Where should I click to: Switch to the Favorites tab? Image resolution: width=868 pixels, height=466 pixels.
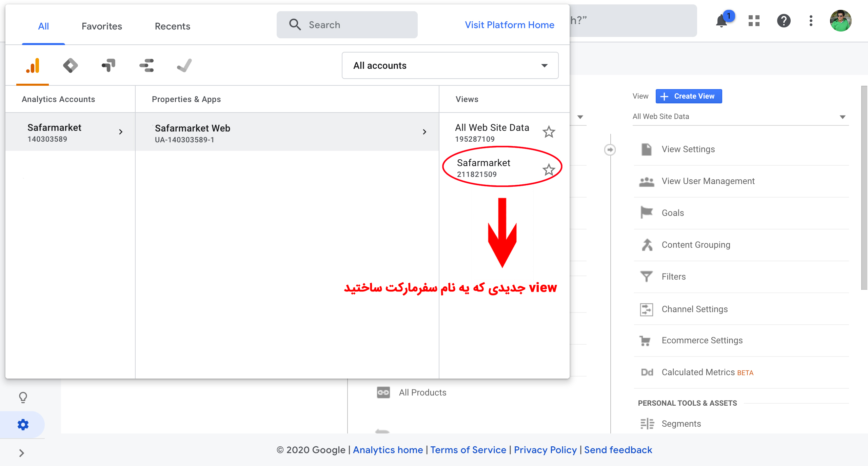click(102, 26)
